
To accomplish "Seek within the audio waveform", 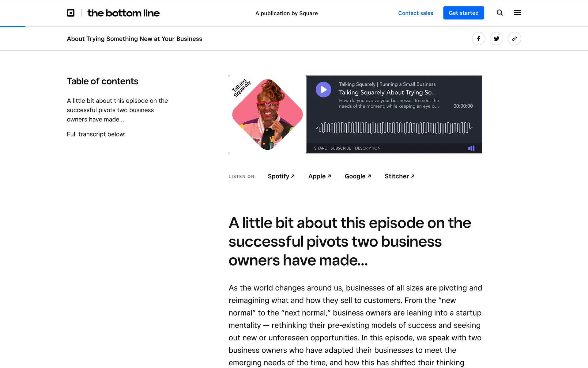I will tap(394, 128).
